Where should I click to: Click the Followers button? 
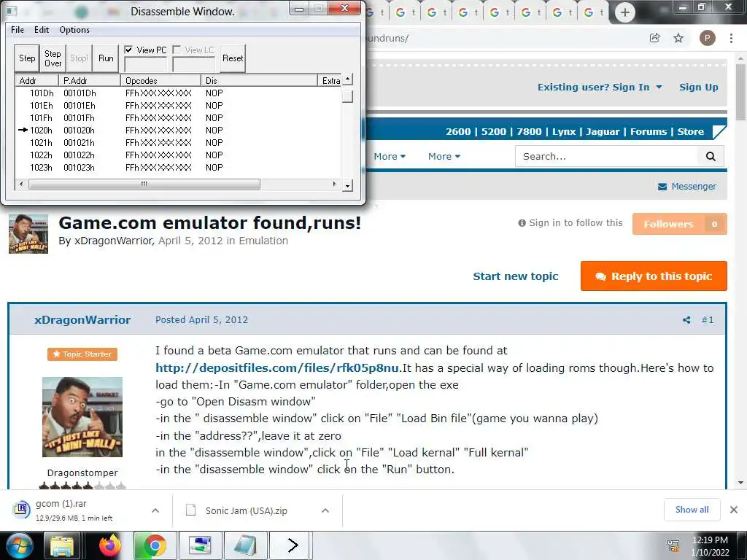[679, 224]
